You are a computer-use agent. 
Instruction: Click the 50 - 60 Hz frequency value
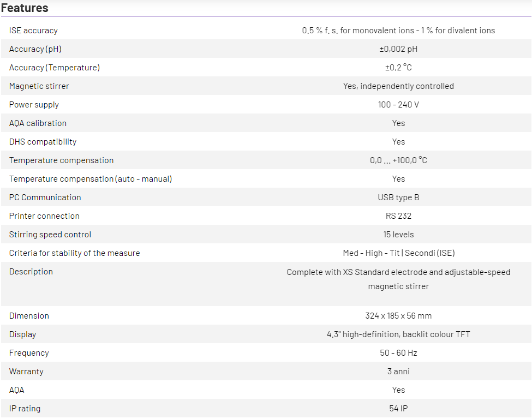coord(398,353)
